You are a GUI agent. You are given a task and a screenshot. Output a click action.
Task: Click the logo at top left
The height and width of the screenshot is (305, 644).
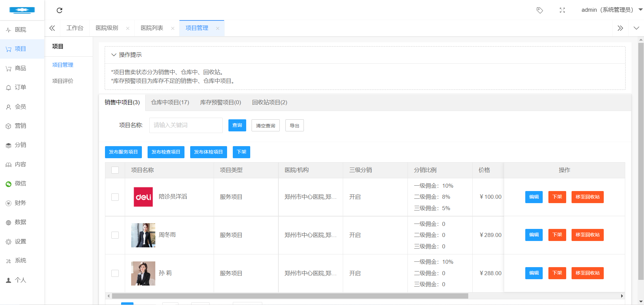tap(22, 10)
